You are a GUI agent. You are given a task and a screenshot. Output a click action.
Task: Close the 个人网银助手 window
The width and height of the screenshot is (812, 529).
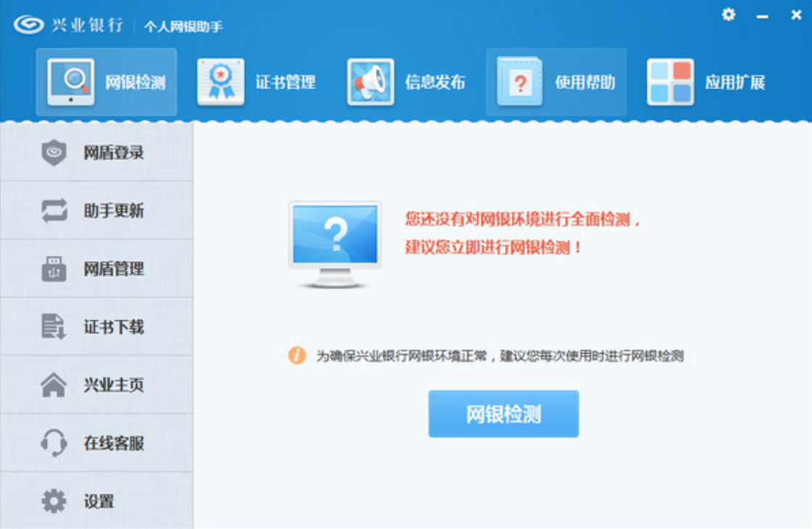(x=797, y=15)
